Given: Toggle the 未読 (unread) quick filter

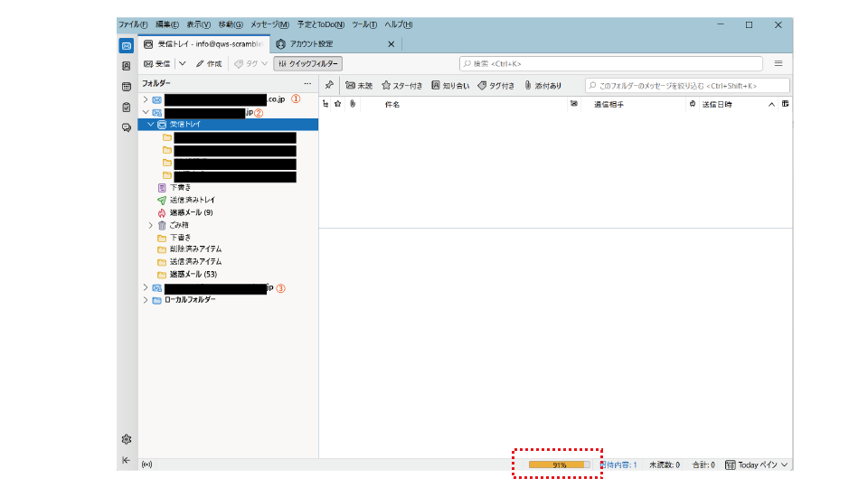Looking at the screenshot, I should (x=359, y=86).
